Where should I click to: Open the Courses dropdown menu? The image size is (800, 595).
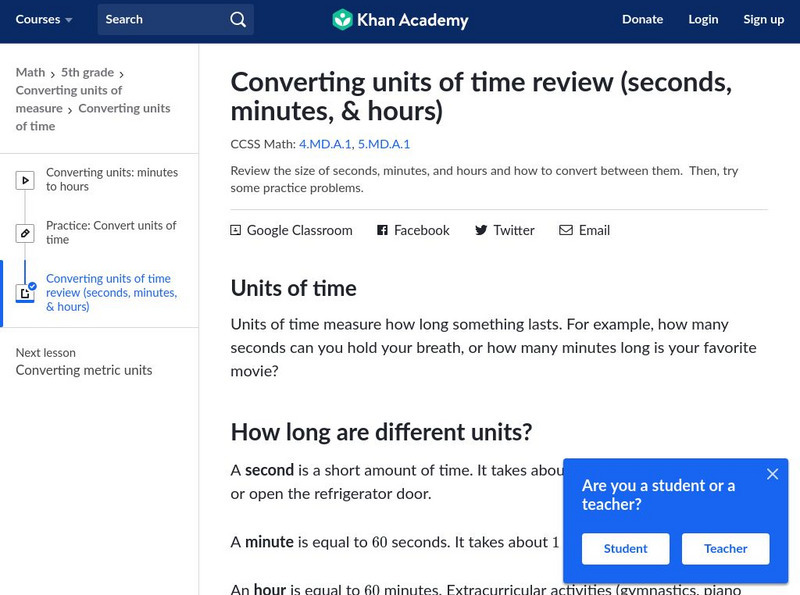tap(44, 19)
